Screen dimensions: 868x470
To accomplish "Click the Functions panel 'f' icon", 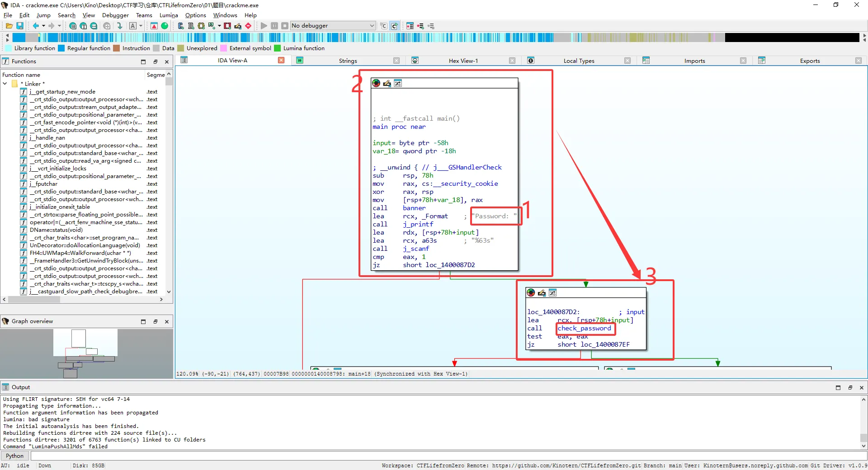I will 5,61.
